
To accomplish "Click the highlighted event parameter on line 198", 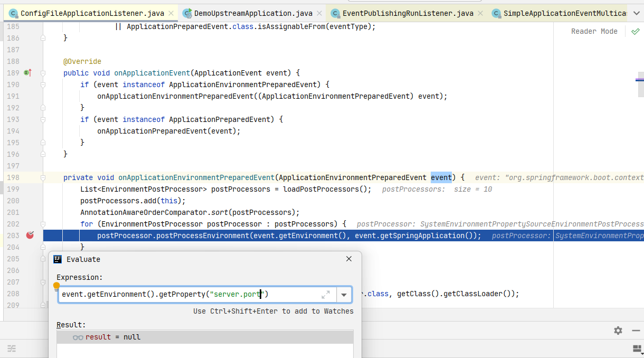I will pos(441,177).
